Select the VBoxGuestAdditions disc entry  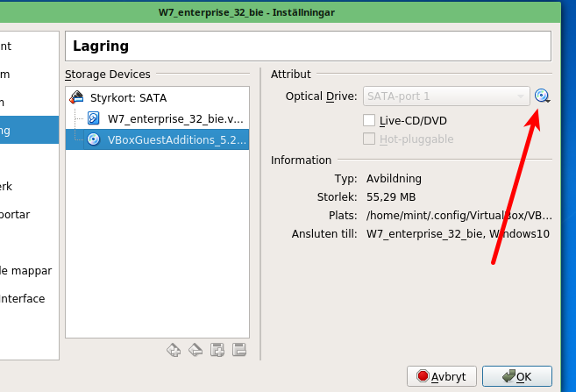click(x=166, y=139)
